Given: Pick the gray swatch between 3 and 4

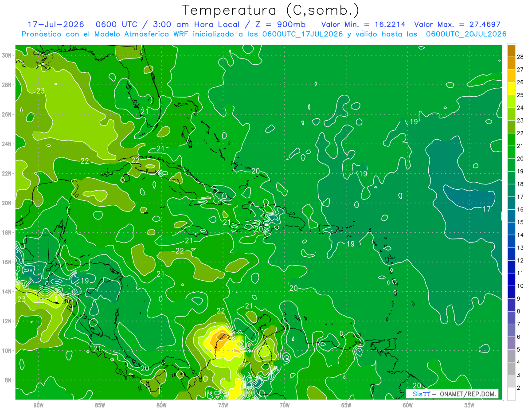Looking at the screenshot, I should [511, 368].
